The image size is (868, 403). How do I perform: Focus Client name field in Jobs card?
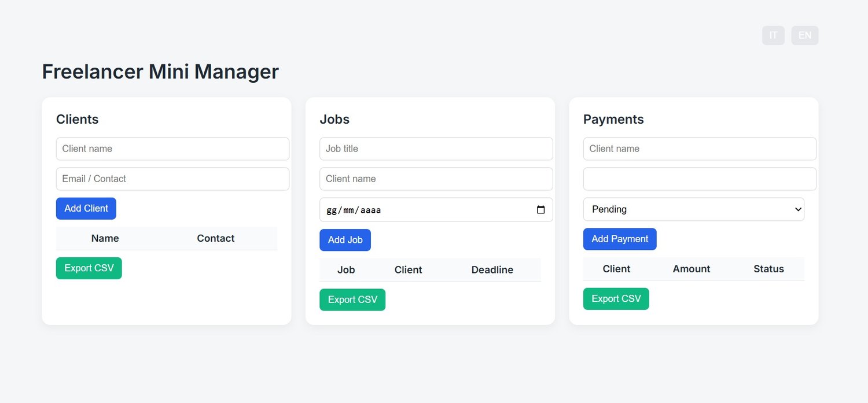436,179
